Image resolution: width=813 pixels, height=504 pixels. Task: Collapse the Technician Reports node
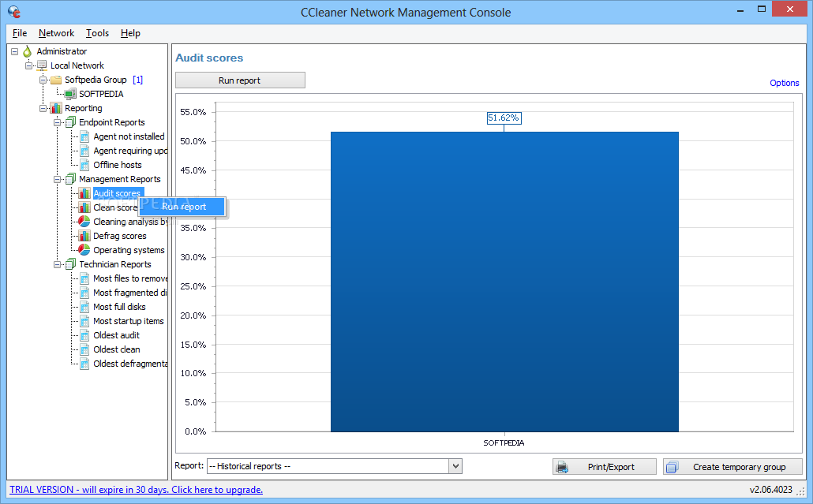coord(57,264)
